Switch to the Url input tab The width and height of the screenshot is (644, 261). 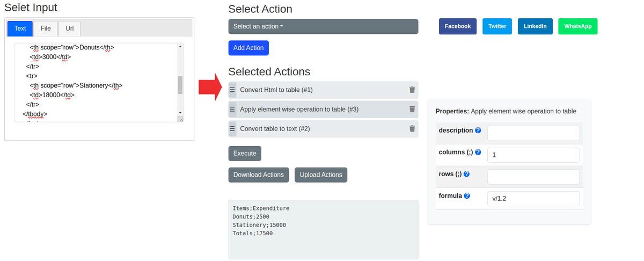click(x=70, y=28)
